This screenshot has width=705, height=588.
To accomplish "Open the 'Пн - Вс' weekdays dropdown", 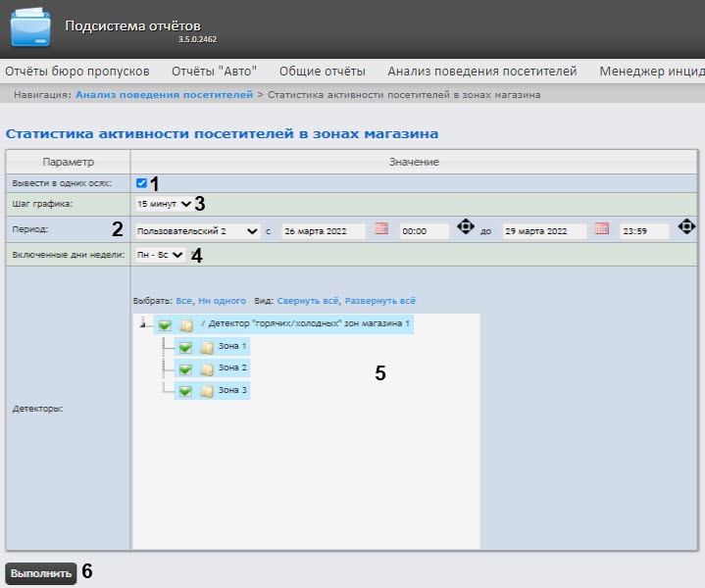I will click(160, 255).
